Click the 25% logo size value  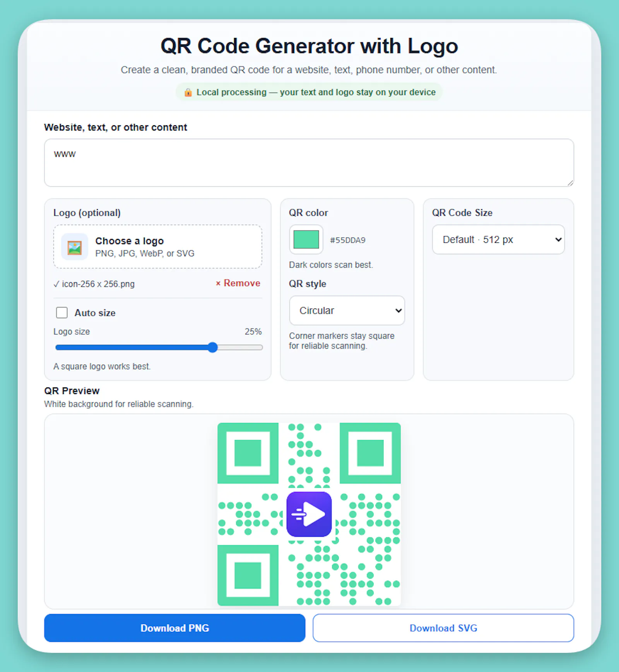point(253,331)
